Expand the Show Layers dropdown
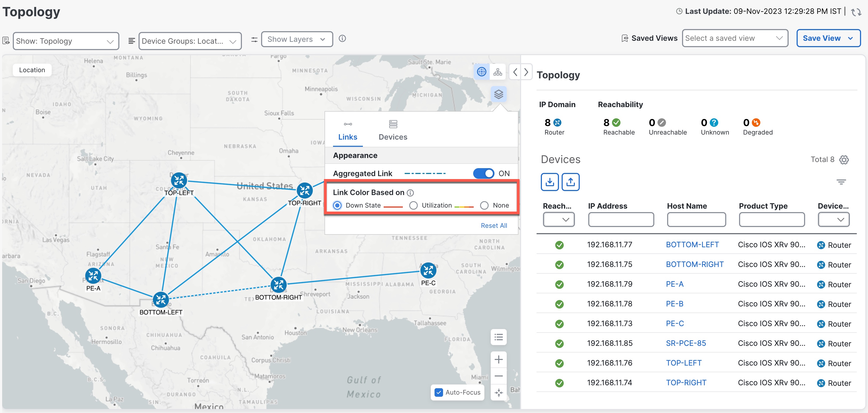Screen dimensions: 868x413 (x=297, y=39)
